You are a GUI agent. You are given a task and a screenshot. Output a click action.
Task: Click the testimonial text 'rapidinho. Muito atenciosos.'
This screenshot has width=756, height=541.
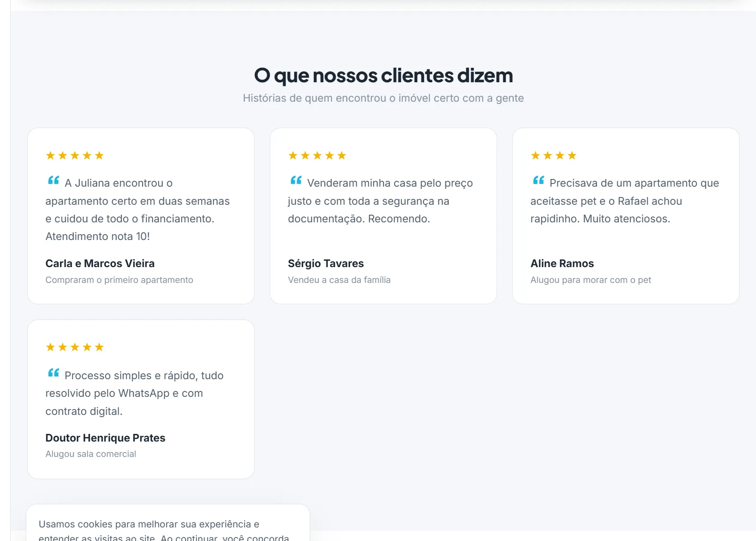tap(600, 219)
